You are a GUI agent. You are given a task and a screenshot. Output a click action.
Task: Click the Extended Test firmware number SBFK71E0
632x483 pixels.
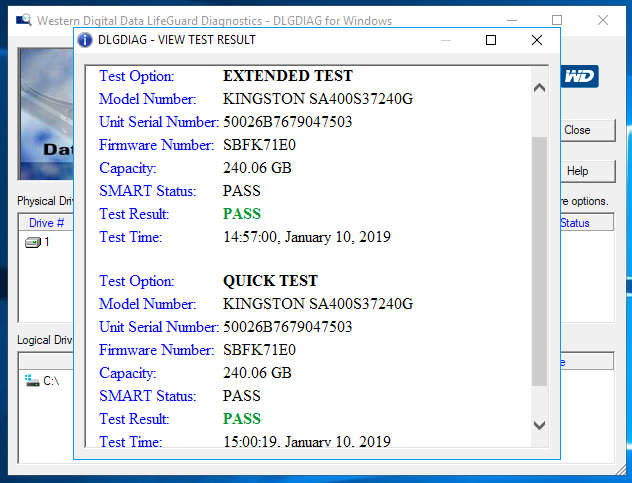click(x=259, y=145)
